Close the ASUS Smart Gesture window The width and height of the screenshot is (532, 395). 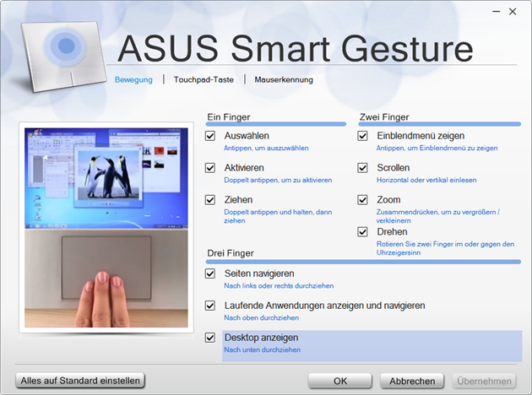coord(513,12)
